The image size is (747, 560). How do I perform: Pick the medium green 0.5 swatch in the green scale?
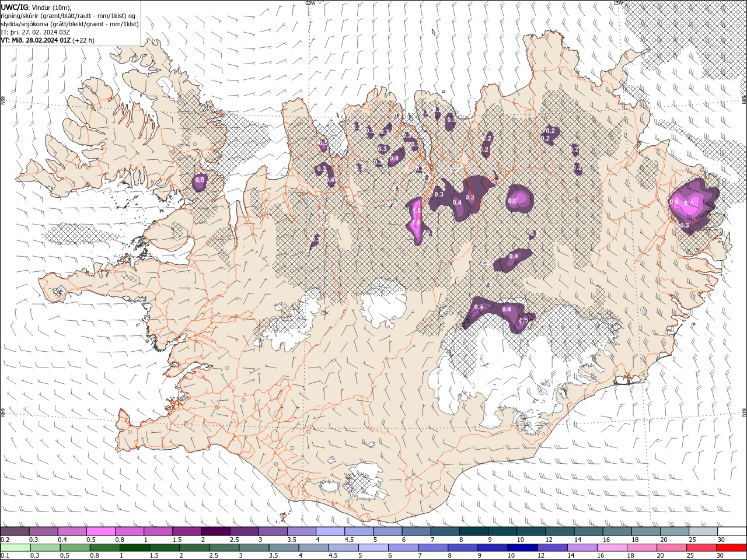pos(75,548)
